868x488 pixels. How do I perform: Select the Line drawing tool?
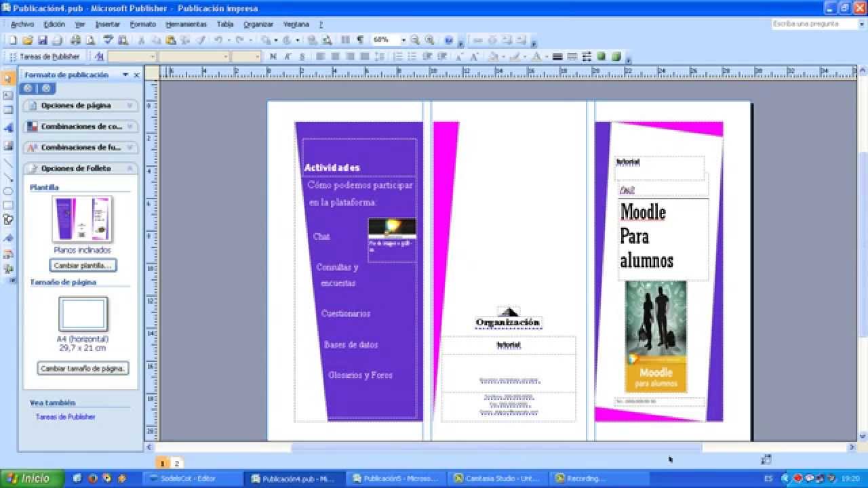pyautogui.click(x=8, y=163)
